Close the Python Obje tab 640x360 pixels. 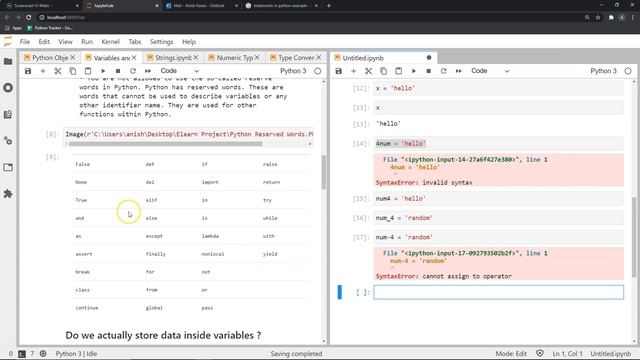pos(73,58)
